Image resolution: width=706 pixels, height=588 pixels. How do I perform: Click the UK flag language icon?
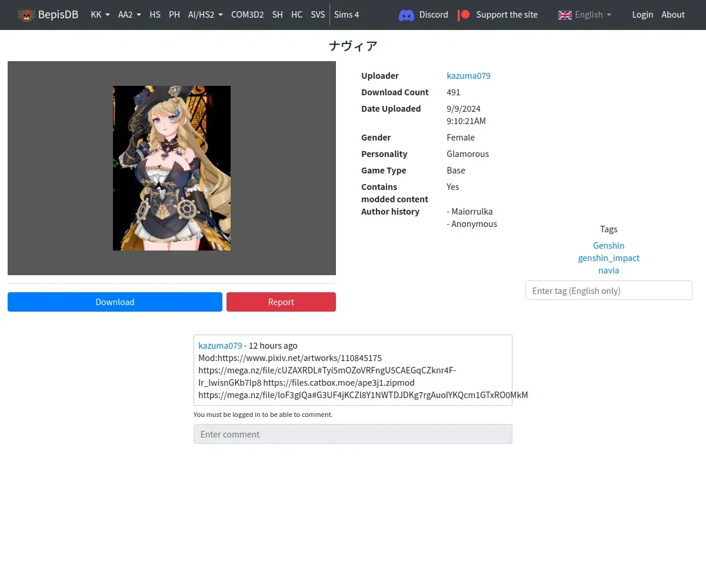pos(565,15)
